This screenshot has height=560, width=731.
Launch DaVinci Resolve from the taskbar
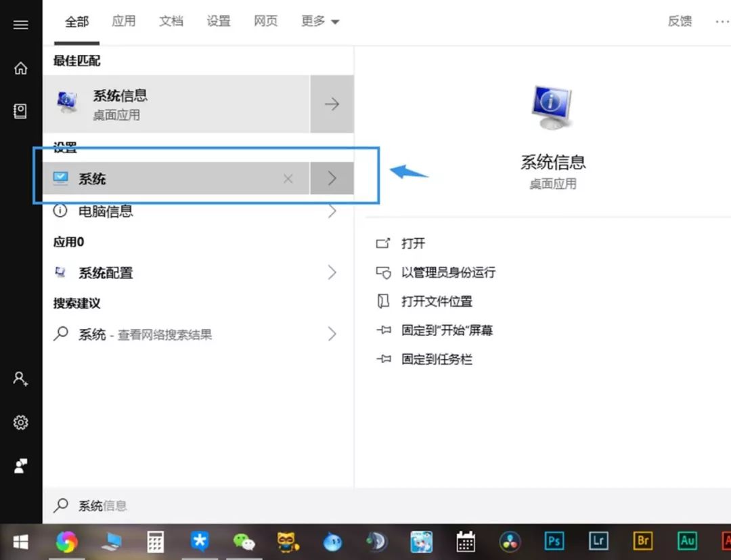[x=510, y=541]
